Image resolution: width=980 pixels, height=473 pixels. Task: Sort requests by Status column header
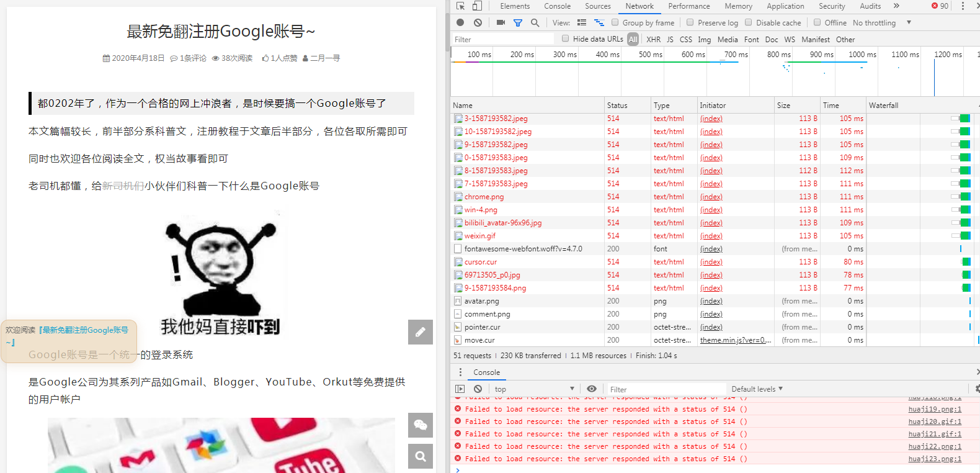(x=628, y=106)
